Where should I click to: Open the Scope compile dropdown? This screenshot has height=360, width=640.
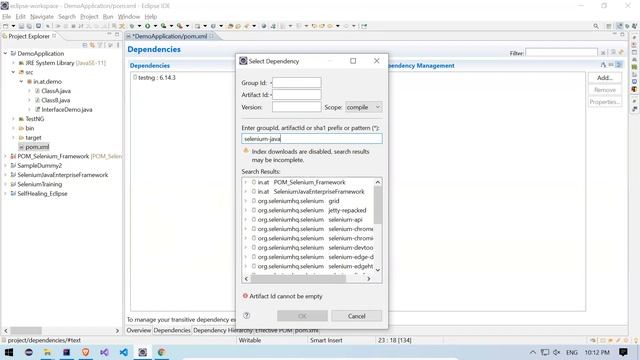click(364, 107)
